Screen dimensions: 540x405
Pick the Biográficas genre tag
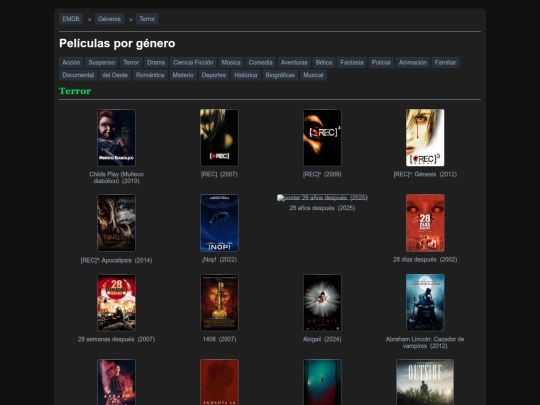(280, 75)
